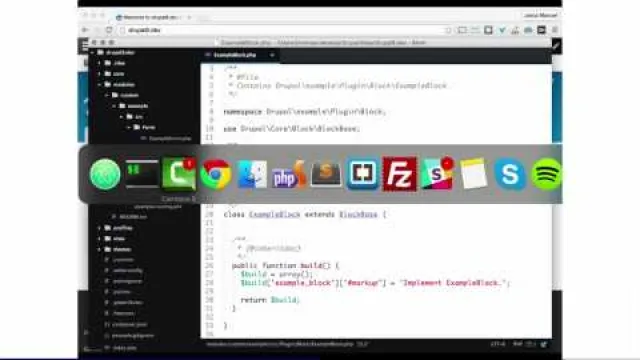Switch to Finder in app switcher

click(252, 174)
